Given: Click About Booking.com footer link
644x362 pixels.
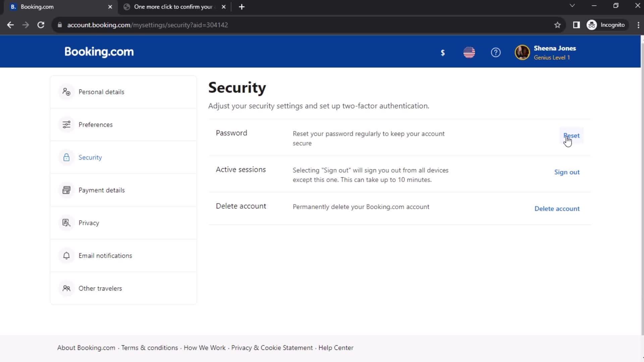Looking at the screenshot, I should pos(86,347).
